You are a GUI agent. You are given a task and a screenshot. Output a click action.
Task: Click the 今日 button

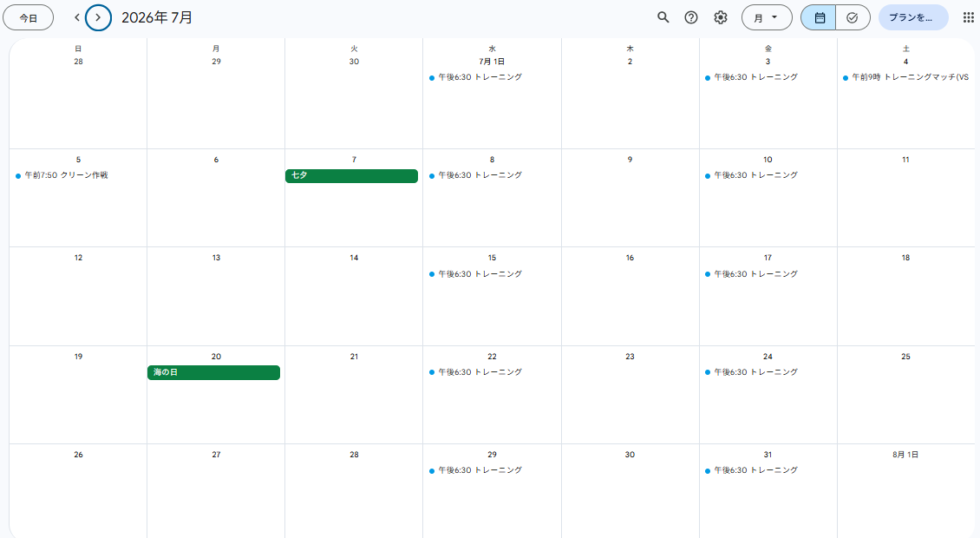tap(28, 17)
